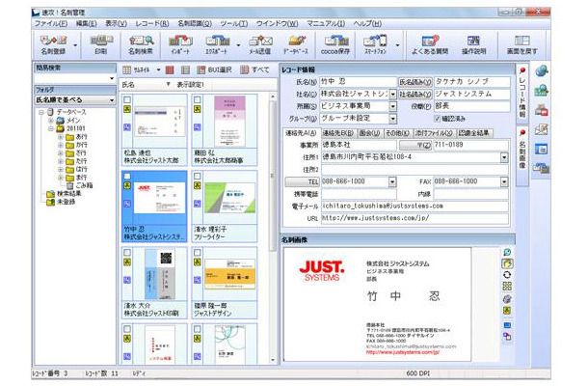Viewport: 588px width, 386px height.
Task: Click the ごみ箱 trash icon in folder tree
Action: 69,185
